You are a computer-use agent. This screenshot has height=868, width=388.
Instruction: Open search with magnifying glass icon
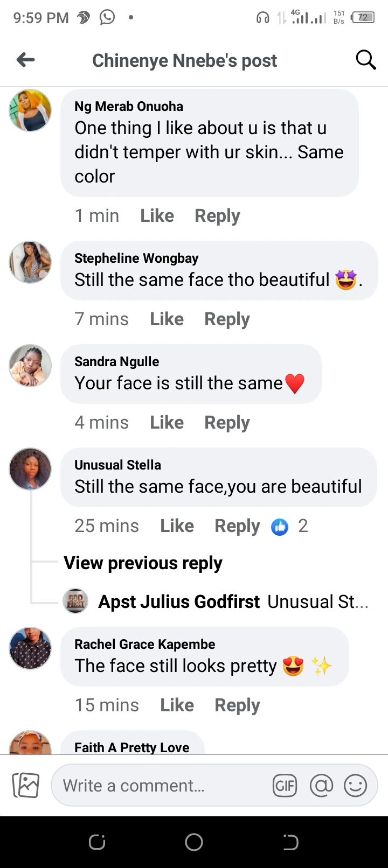click(365, 60)
